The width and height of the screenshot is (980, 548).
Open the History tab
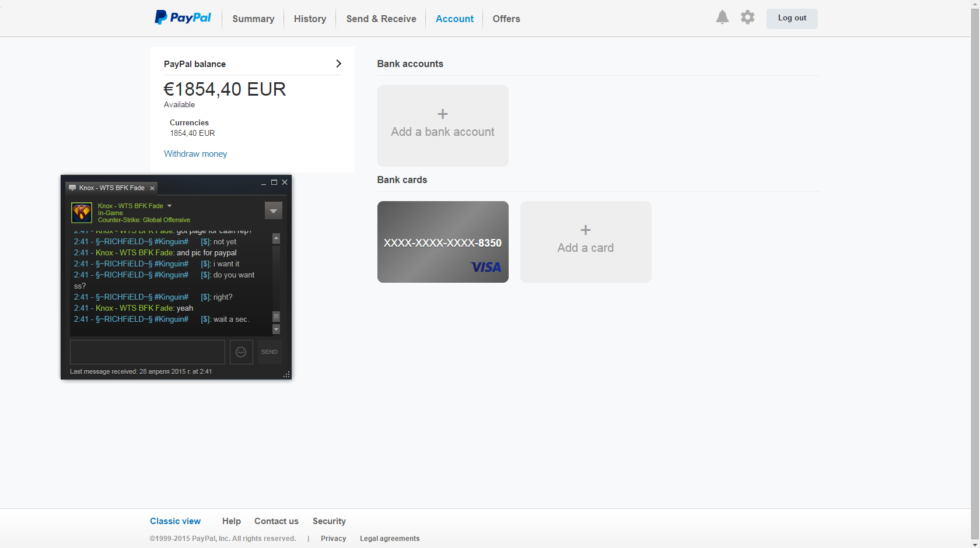310,19
